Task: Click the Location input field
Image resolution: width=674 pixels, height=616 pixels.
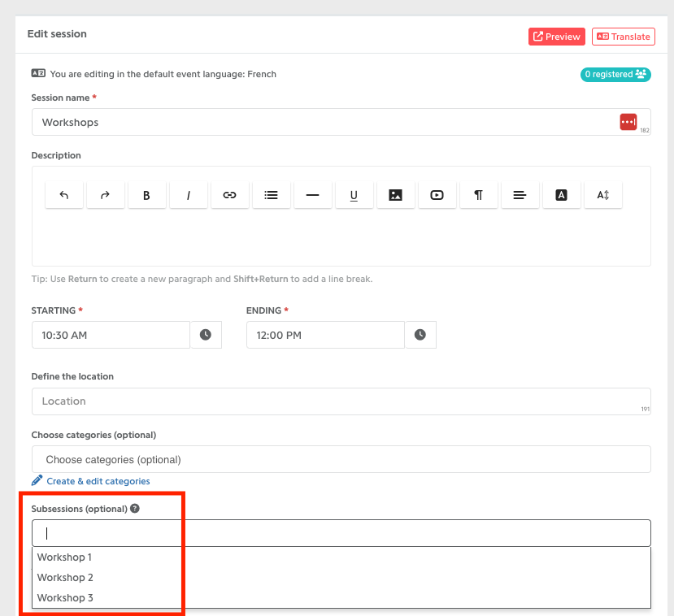Action: [341, 401]
